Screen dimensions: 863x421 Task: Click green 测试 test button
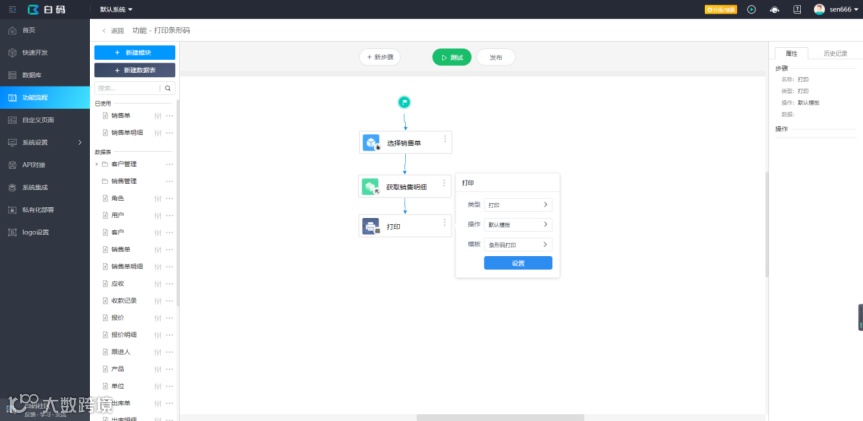[x=452, y=57]
